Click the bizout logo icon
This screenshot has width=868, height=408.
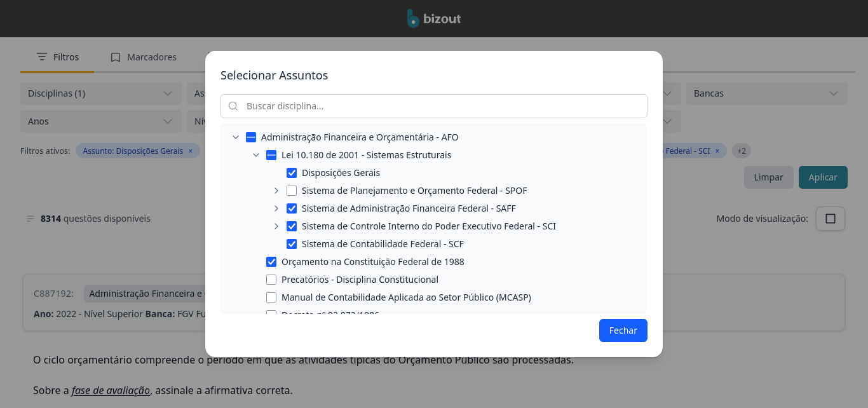(x=413, y=18)
